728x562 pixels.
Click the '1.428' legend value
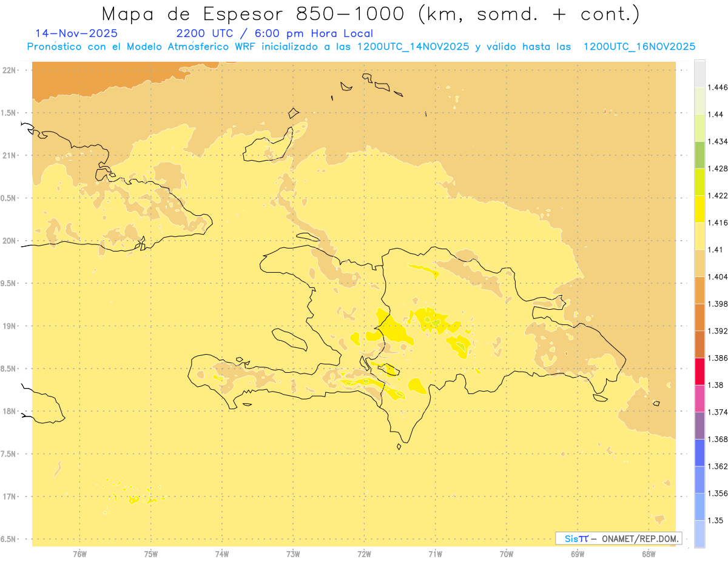pos(718,168)
